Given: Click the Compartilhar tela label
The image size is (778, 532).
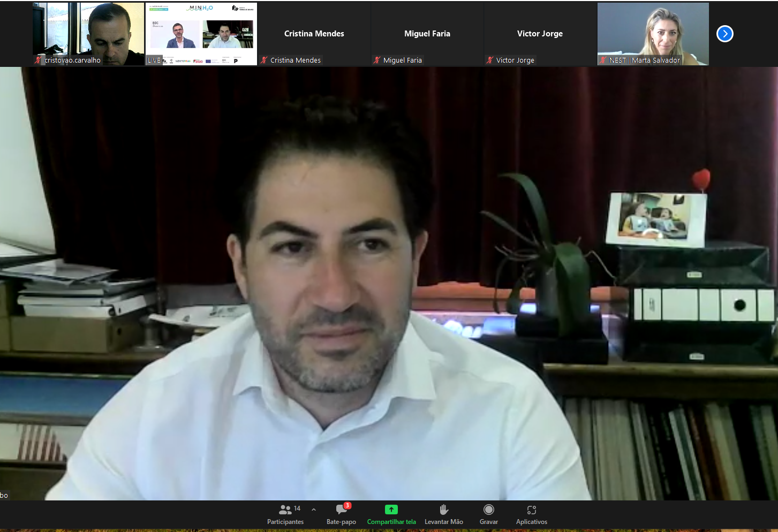Looking at the screenshot, I should (x=391, y=522).
